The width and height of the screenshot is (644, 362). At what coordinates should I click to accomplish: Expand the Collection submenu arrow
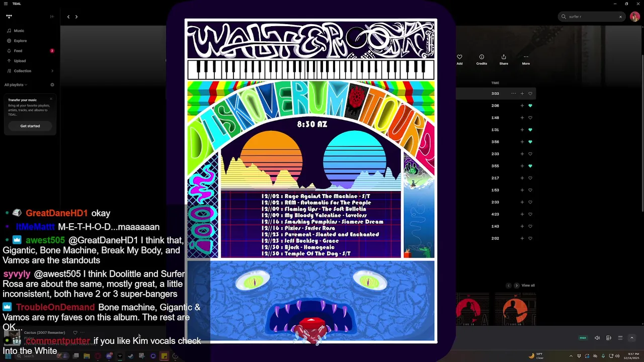[52, 71]
